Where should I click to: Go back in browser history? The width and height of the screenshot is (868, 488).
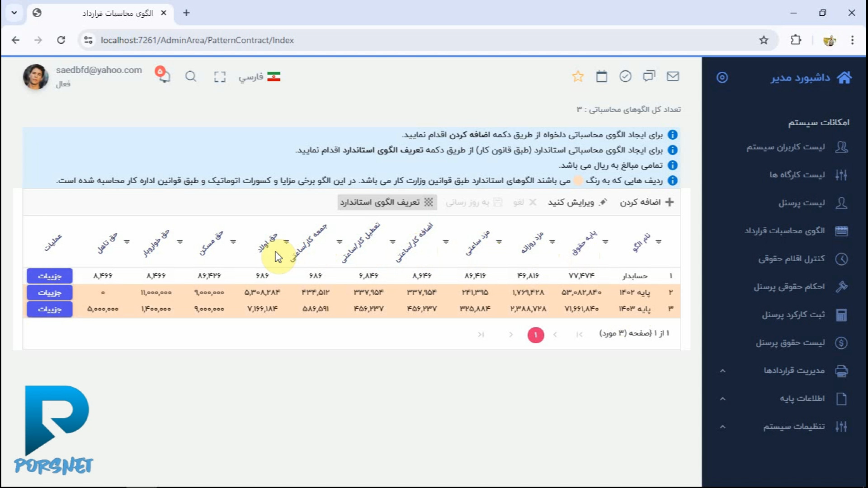15,40
